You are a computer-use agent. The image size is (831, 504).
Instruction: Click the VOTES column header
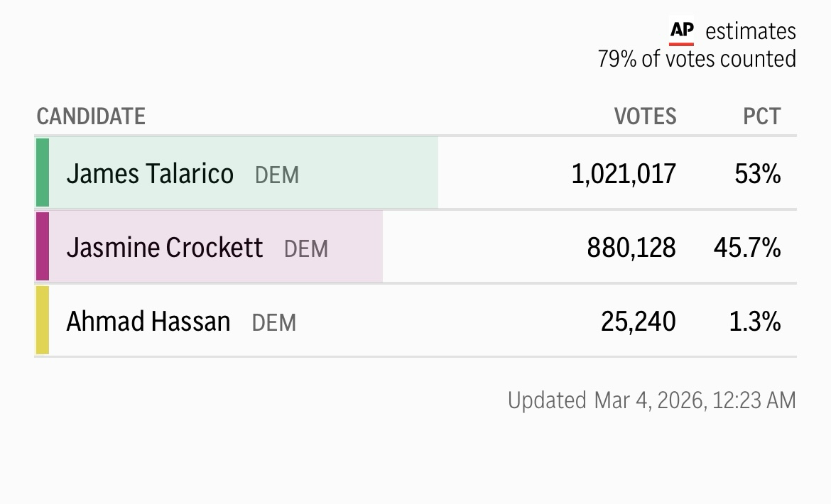[x=645, y=116]
